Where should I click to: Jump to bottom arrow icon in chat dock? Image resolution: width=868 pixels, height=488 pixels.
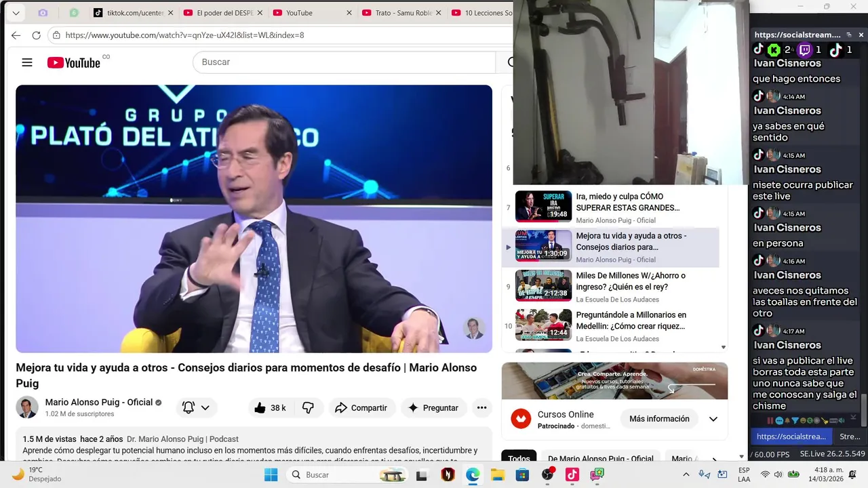(x=853, y=418)
